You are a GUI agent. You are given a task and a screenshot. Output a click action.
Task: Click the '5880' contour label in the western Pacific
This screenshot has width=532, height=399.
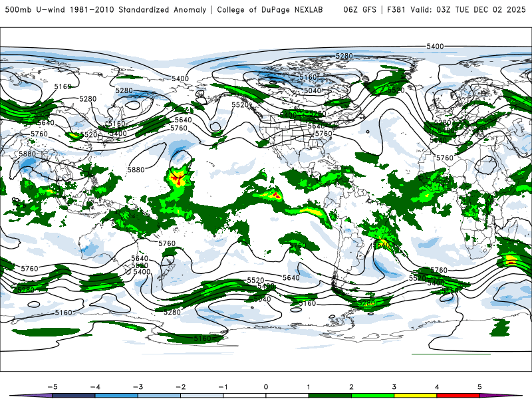coord(136,170)
